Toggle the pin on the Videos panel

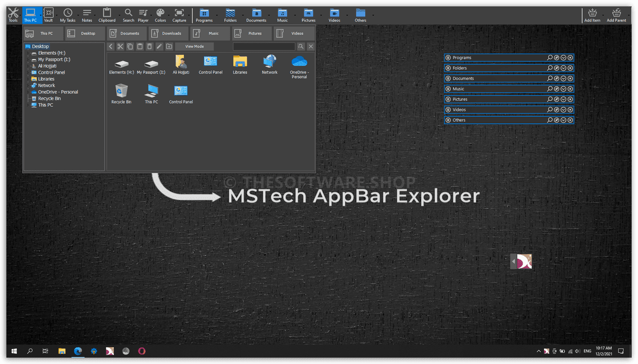click(557, 109)
